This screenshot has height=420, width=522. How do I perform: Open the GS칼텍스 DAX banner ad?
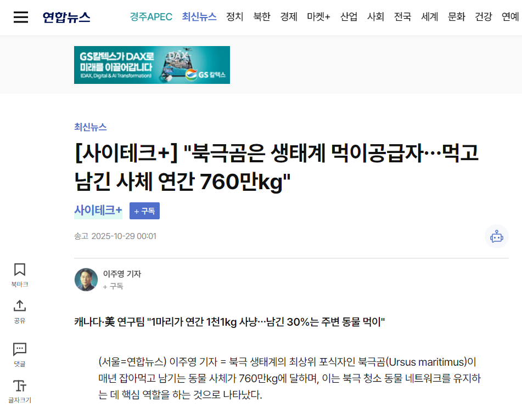tap(152, 65)
